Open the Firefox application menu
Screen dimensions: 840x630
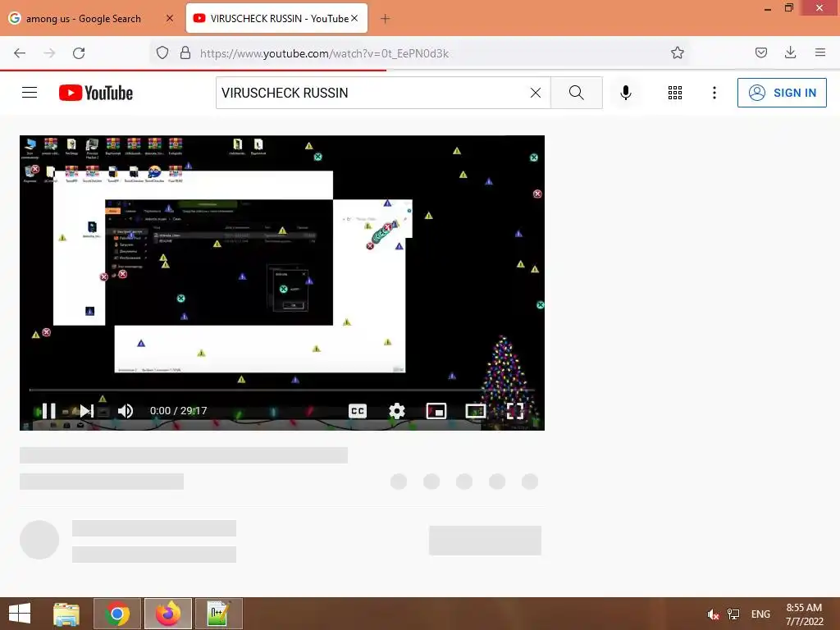point(819,52)
